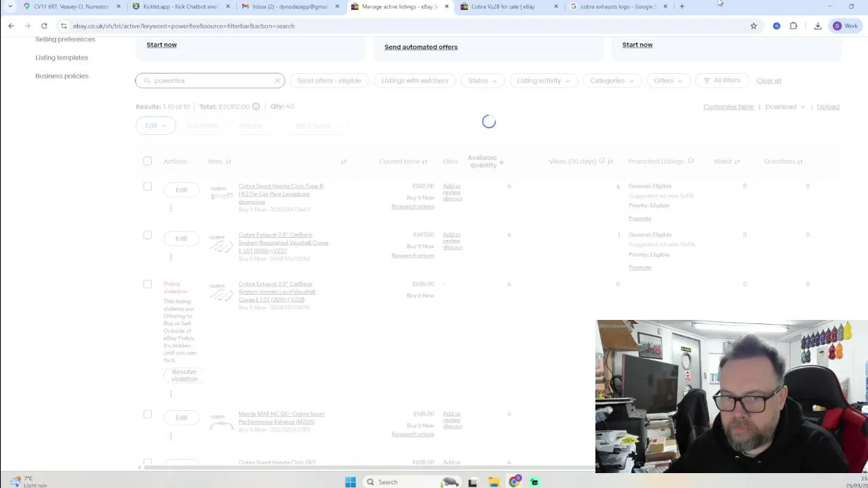The width and height of the screenshot is (868, 488).
Task: Sort by the Watch column arrows
Action: point(737,161)
